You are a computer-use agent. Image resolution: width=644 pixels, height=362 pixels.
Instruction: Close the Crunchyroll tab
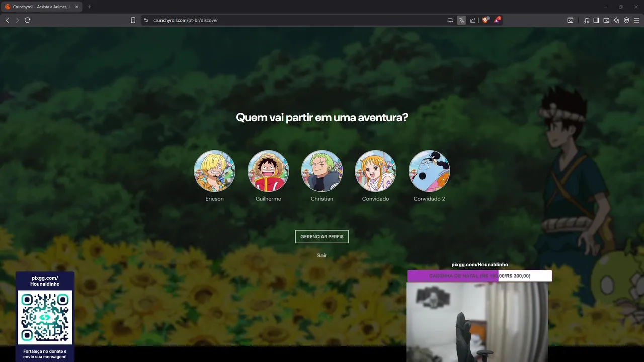[x=76, y=7]
